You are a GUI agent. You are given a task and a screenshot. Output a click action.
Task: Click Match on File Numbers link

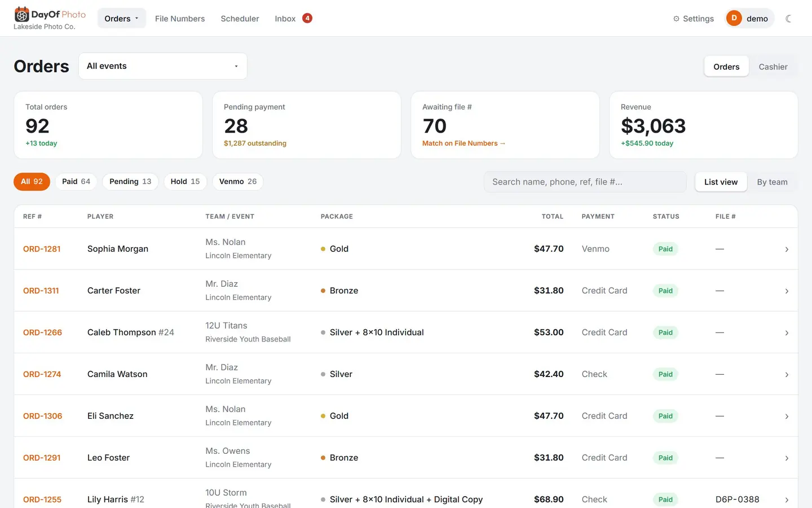pos(464,143)
